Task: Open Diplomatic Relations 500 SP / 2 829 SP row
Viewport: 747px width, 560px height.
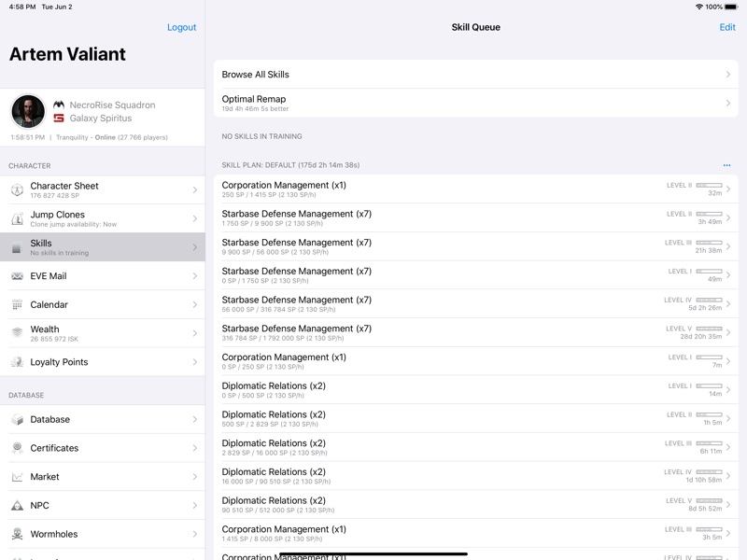Action: click(475, 418)
